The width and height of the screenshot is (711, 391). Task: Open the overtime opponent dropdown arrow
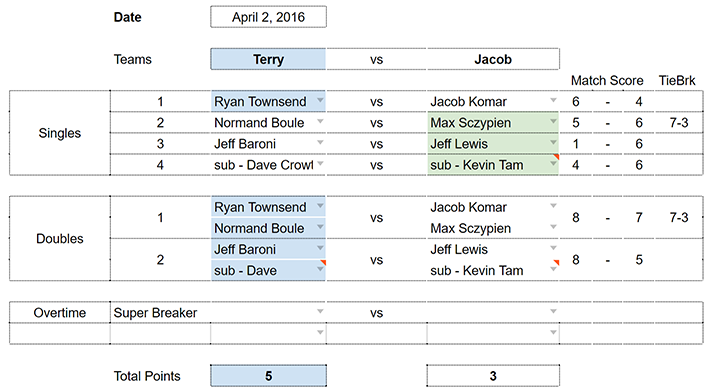click(553, 311)
